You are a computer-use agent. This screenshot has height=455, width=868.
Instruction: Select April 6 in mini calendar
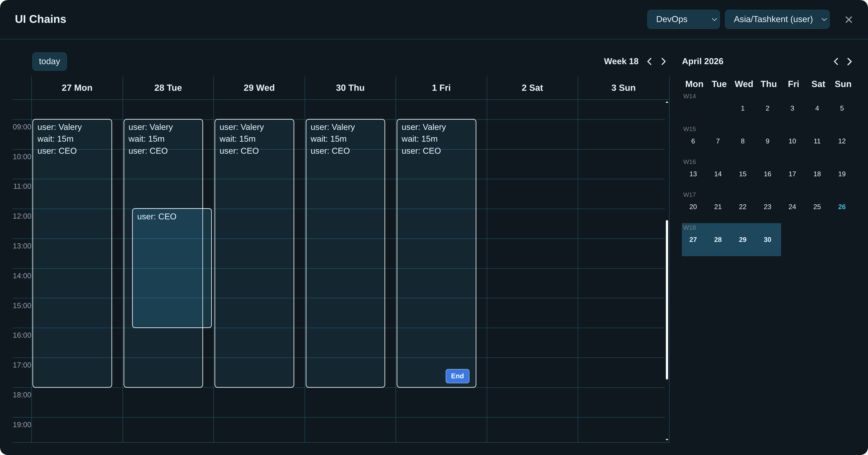click(x=693, y=141)
